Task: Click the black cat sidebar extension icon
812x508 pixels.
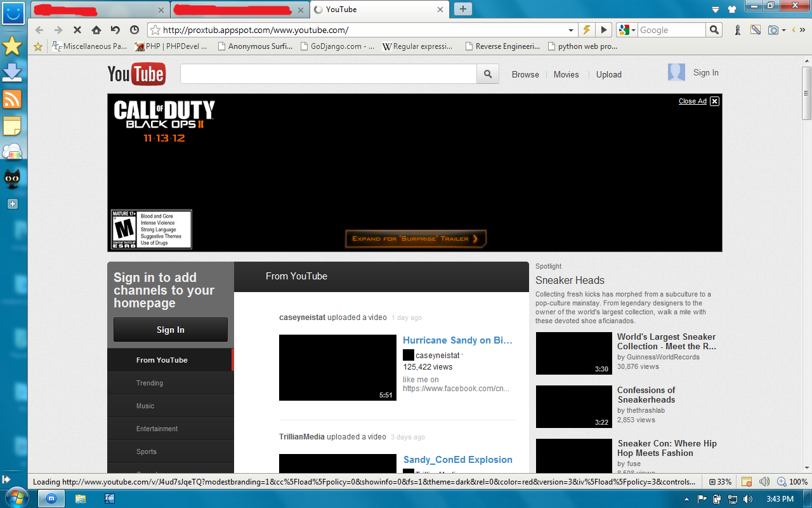Action: [x=13, y=179]
